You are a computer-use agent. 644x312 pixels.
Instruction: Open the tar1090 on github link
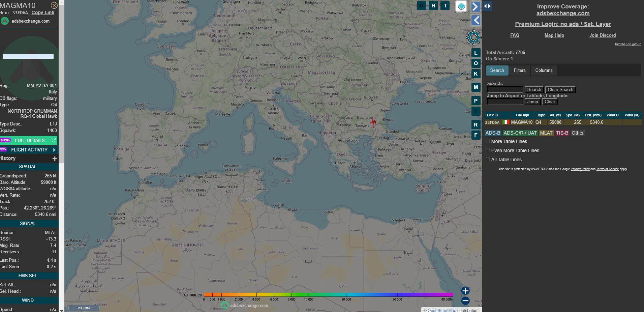coord(628,44)
